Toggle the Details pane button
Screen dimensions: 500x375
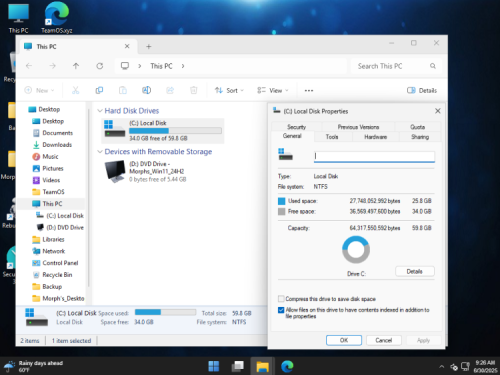click(422, 90)
